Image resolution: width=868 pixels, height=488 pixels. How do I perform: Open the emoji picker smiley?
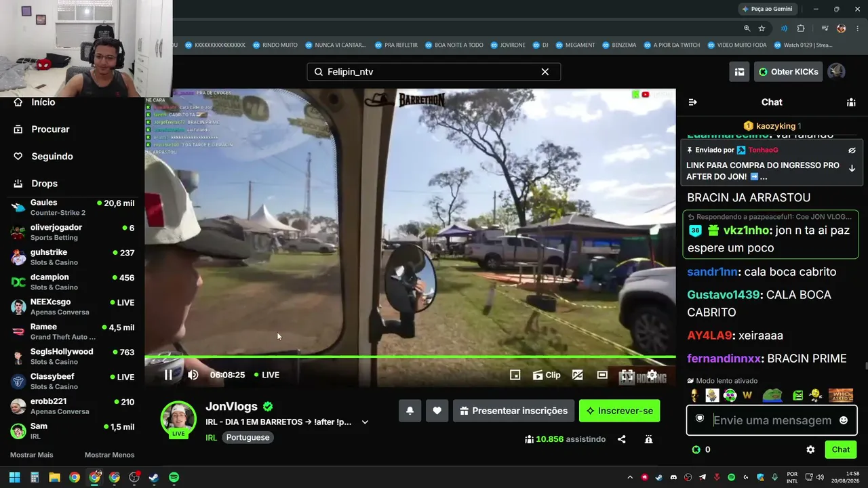point(844,420)
